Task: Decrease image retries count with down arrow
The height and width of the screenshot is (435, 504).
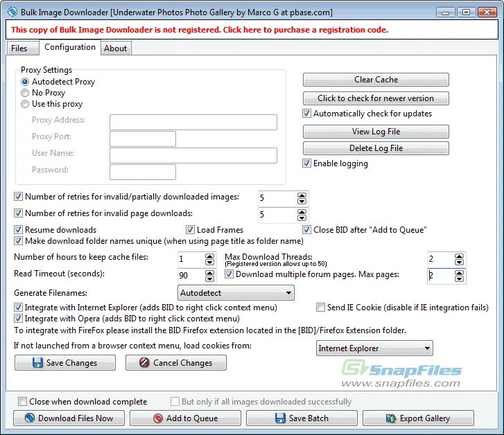Action: (302, 202)
